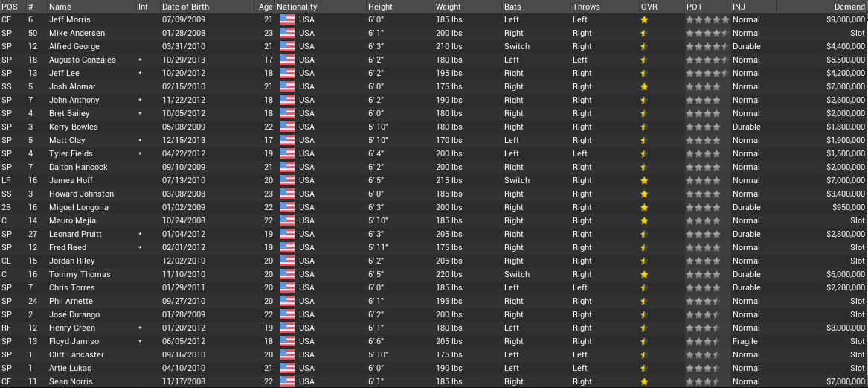Click the info asterisk next to Augusto Gonzáles
The height and width of the screenshot is (388, 868).
point(140,60)
